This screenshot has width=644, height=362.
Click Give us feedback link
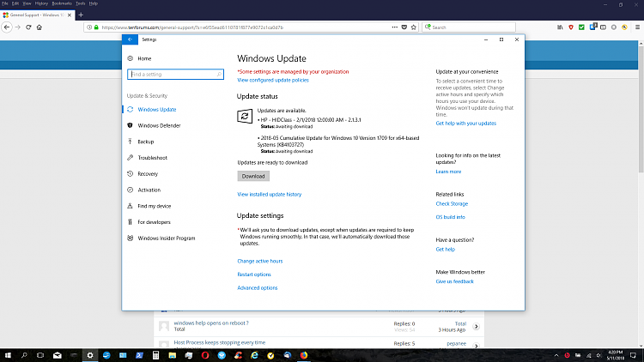(454, 281)
